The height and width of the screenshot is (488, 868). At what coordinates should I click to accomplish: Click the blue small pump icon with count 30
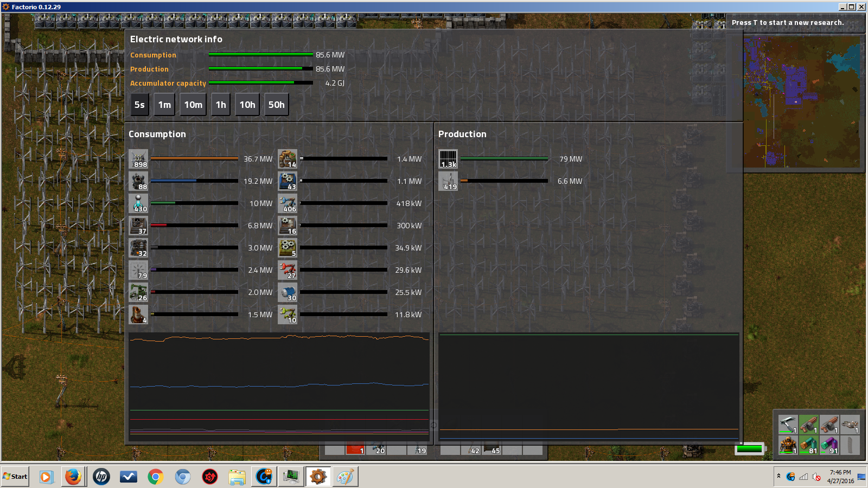point(288,292)
